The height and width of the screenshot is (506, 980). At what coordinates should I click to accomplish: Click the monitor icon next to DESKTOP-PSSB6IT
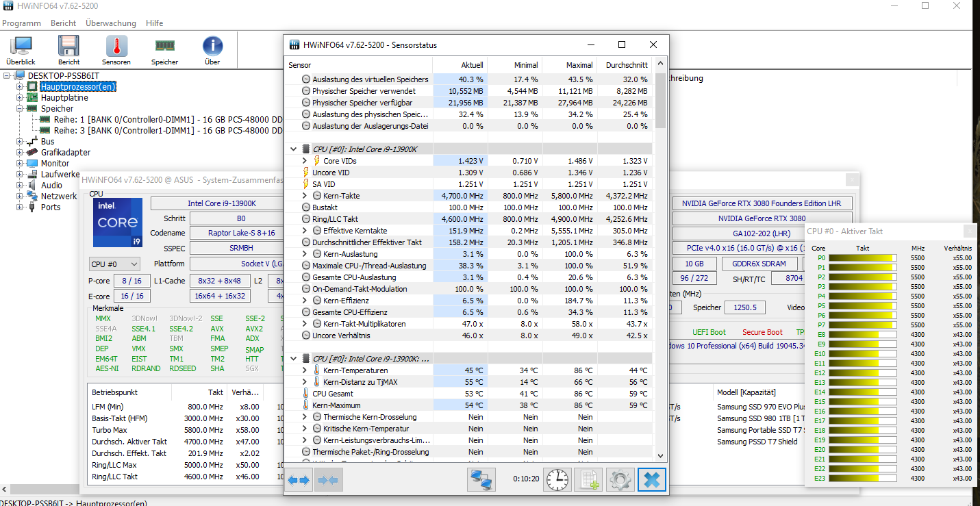pos(21,75)
